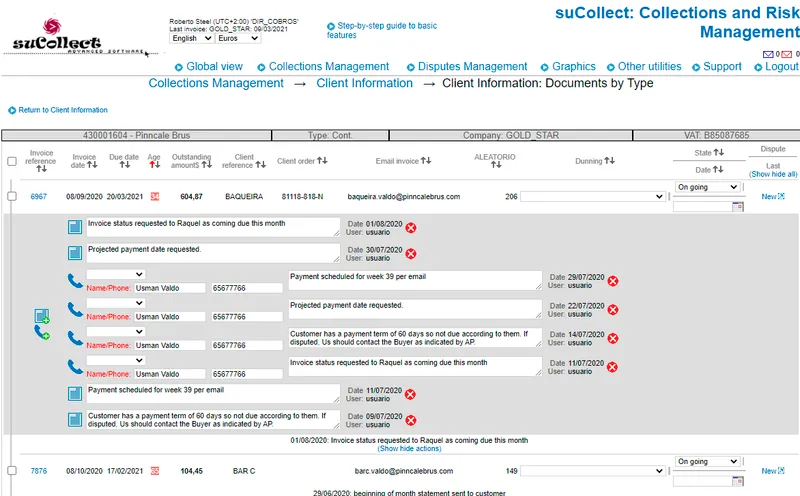Open the Dunning dropdown for invoice 7876
Screen dimensions: 800x496
(593, 471)
